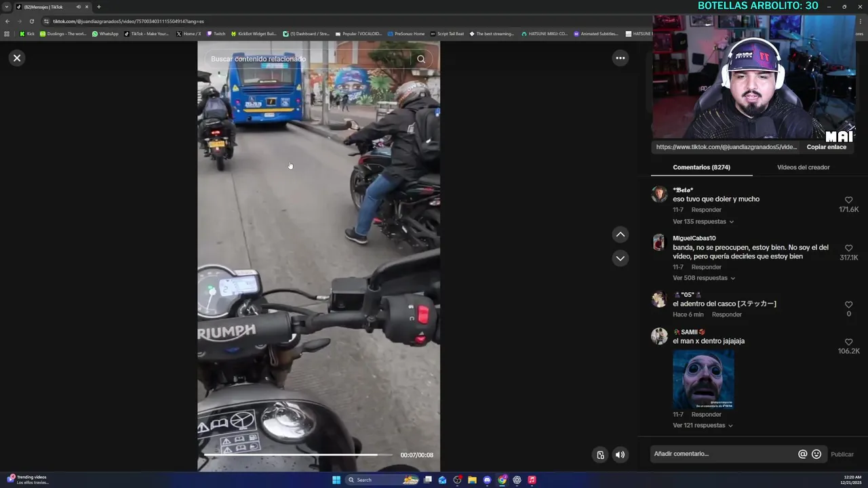868x488 pixels.
Task: Click Responder on the '05' comment
Action: 726,314
